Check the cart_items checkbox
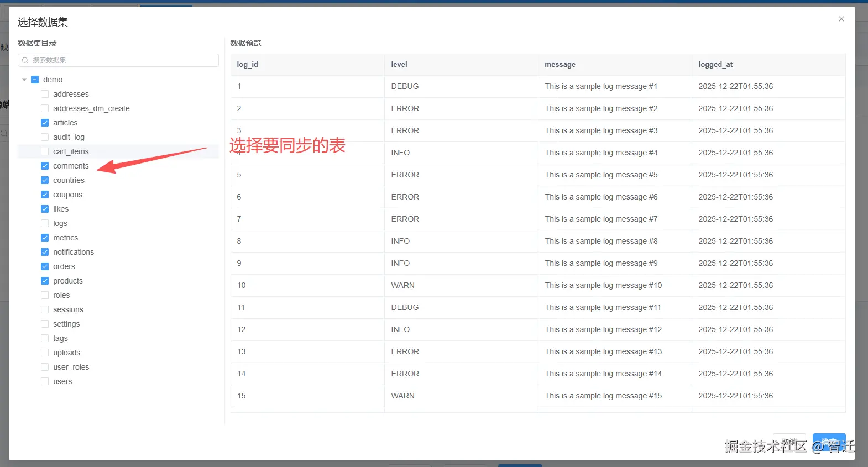The width and height of the screenshot is (868, 467). tap(45, 151)
